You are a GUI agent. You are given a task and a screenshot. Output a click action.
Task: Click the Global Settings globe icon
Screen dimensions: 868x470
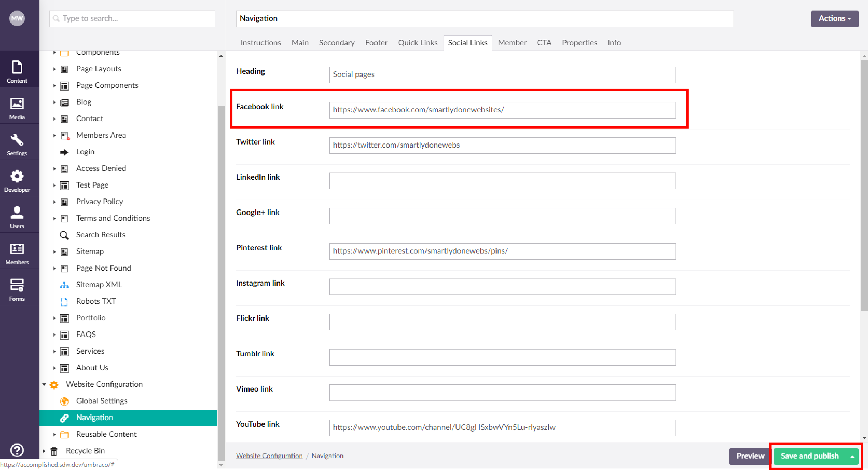click(64, 401)
